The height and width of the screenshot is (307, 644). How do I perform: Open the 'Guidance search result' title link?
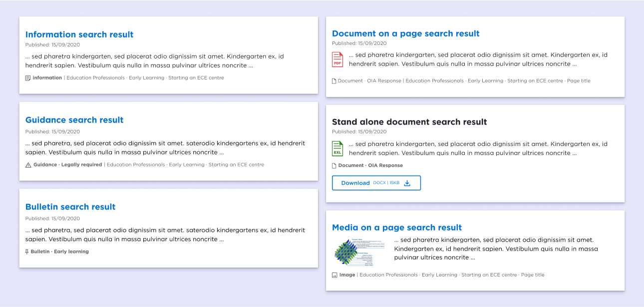[x=74, y=120]
